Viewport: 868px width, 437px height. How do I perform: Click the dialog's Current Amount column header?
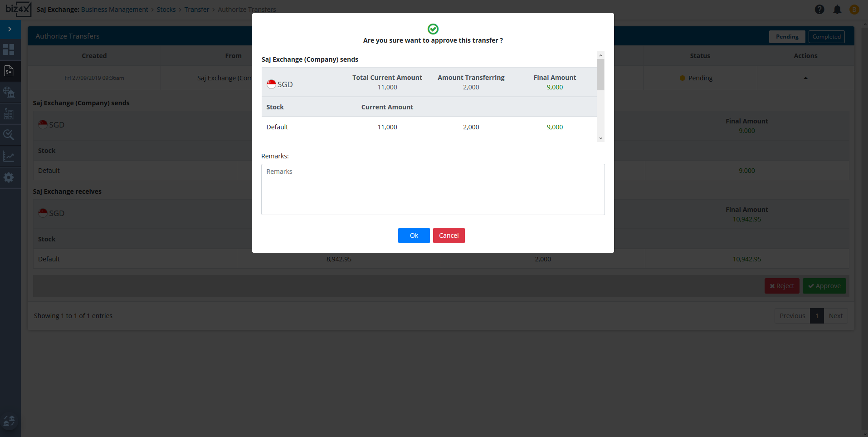coord(387,107)
